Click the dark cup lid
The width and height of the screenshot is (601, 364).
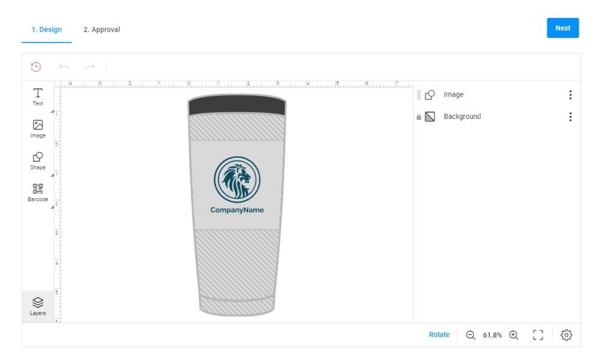pyautogui.click(x=237, y=105)
